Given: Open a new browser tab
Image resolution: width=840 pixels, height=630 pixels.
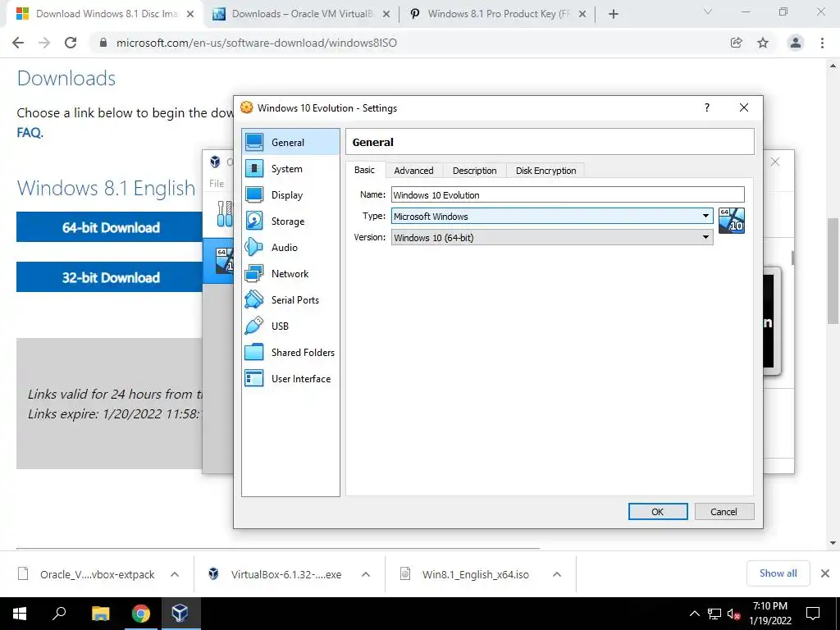Looking at the screenshot, I should coord(614,15).
